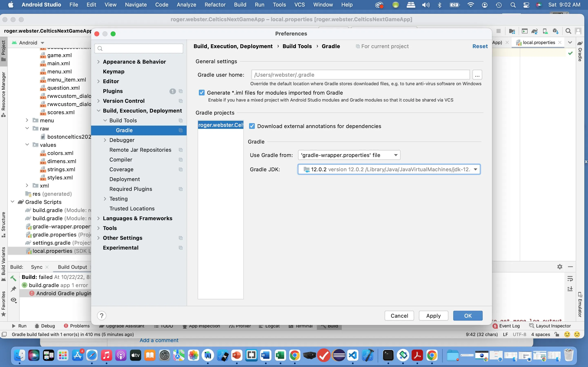The width and height of the screenshot is (588, 367).
Task: Click the build hammer icon in Build panel
Action: pyautogui.click(x=13, y=278)
